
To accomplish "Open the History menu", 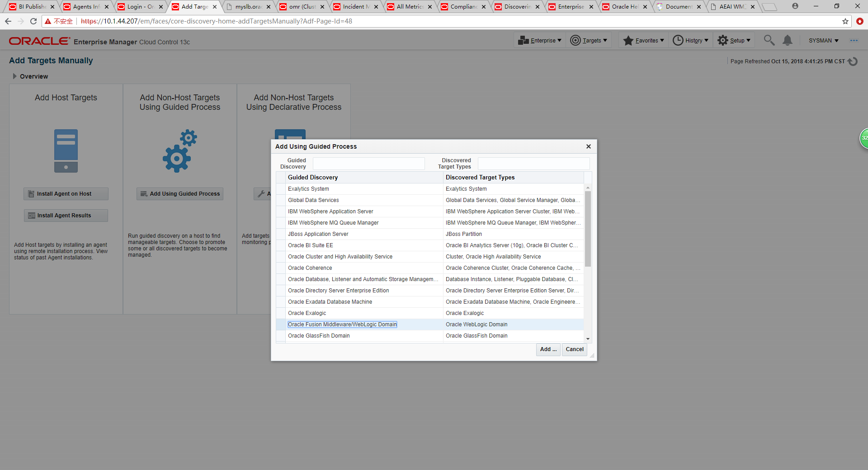I will (x=690, y=41).
